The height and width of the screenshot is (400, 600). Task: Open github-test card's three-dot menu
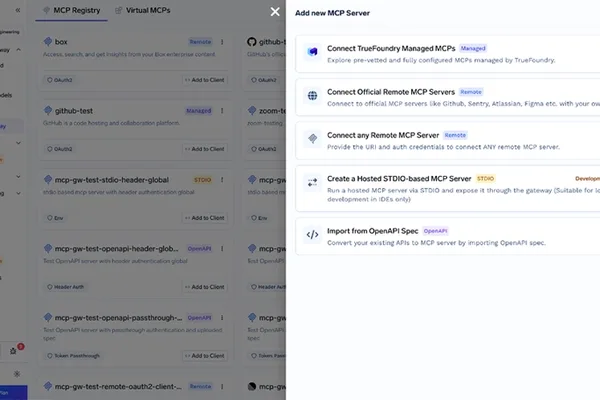222,111
